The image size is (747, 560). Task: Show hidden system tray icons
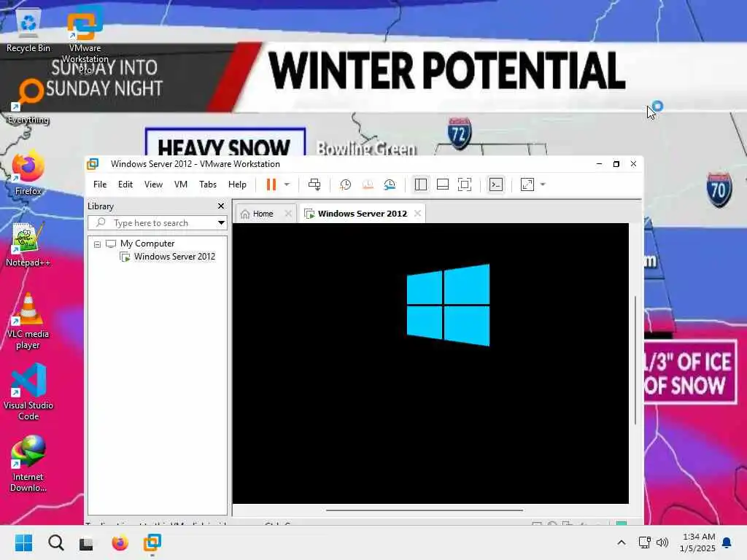coord(622,542)
